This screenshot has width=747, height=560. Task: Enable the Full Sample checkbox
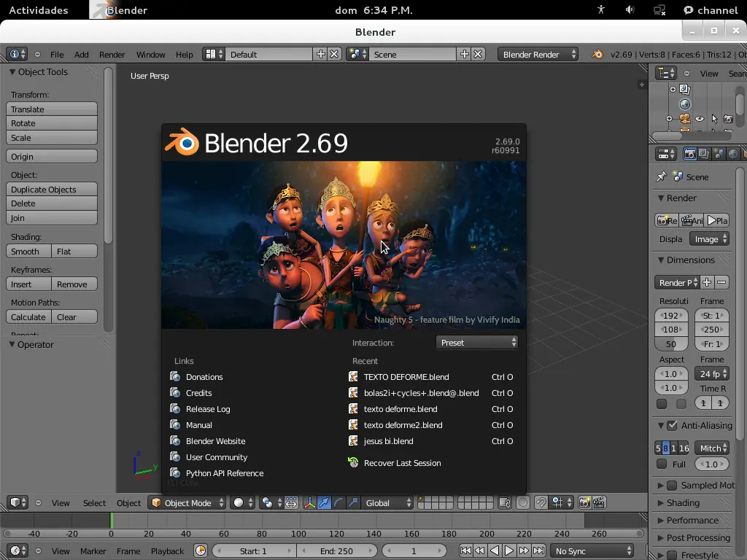click(662, 464)
